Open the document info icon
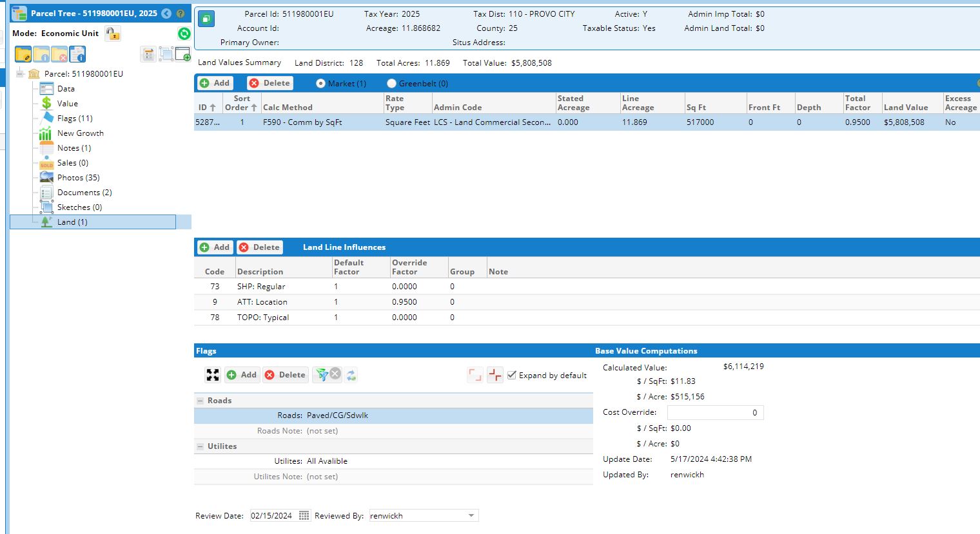 (x=77, y=55)
